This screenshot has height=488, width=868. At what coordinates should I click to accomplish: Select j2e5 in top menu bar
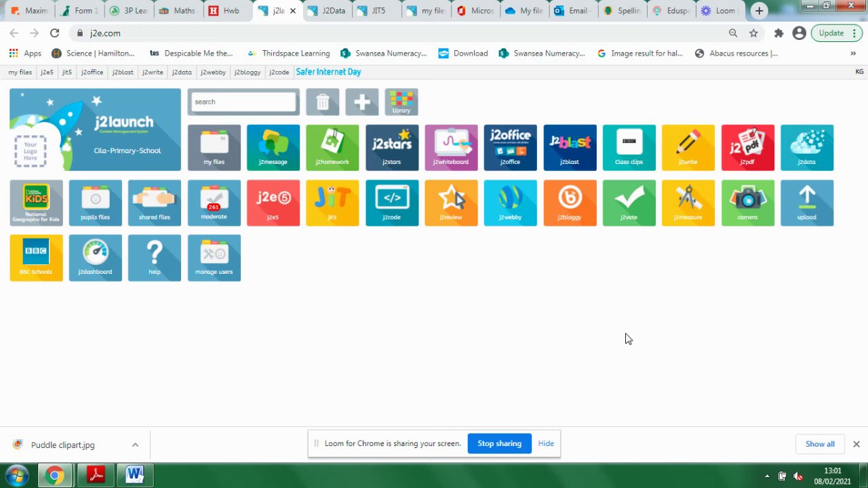point(47,72)
